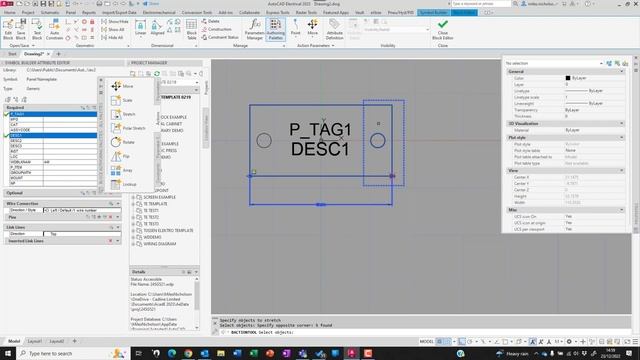Click Refresh icon in Project Manager toolbar
The image size is (640, 360).
pos(157,73)
